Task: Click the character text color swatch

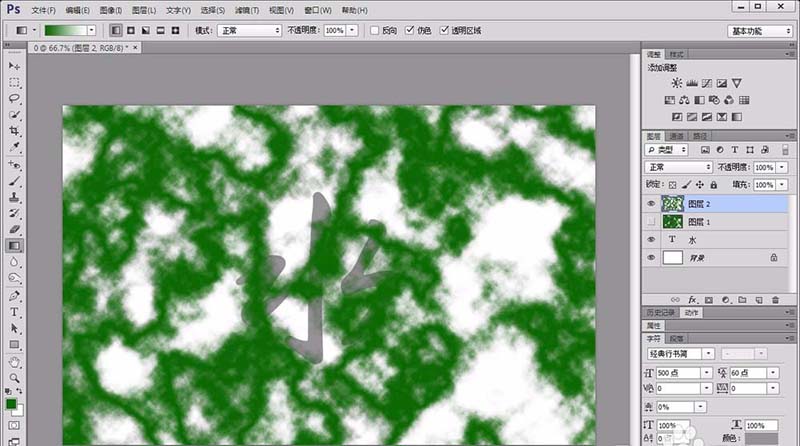Action: (x=761, y=438)
